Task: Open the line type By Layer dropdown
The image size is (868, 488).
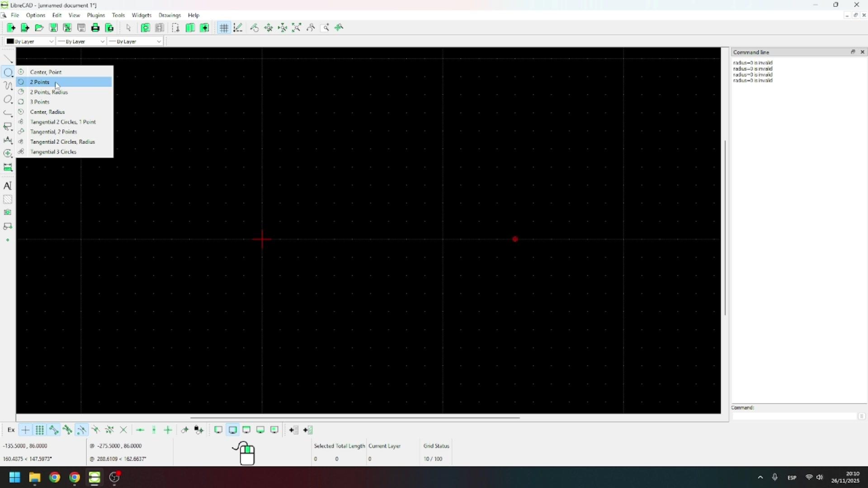Action: point(135,42)
